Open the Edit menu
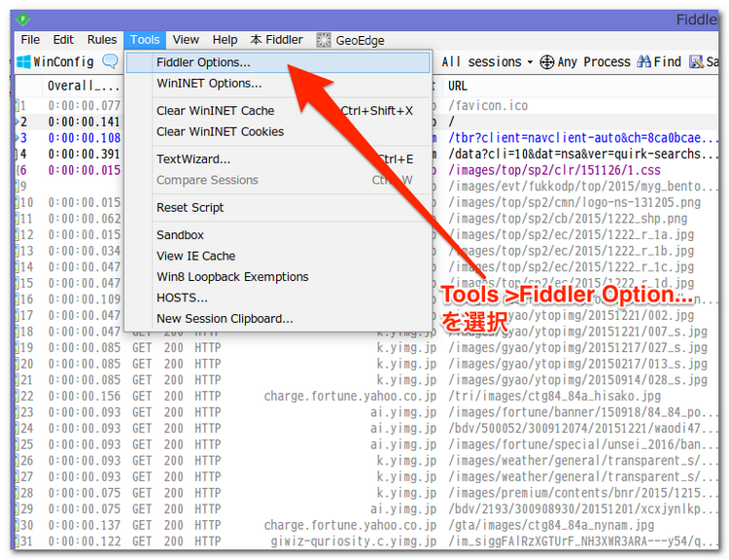The height and width of the screenshot is (560, 729). [x=63, y=40]
